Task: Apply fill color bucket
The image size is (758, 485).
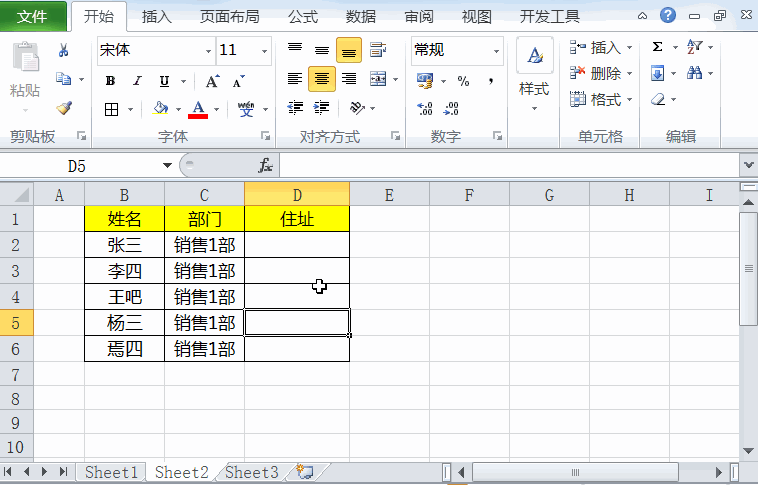Action: [x=160, y=108]
